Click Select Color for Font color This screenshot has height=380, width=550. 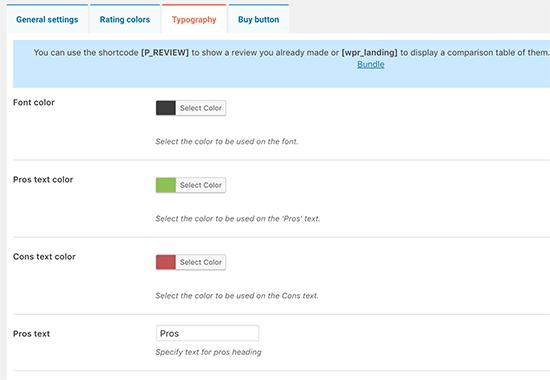pyautogui.click(x=201, y=108)
